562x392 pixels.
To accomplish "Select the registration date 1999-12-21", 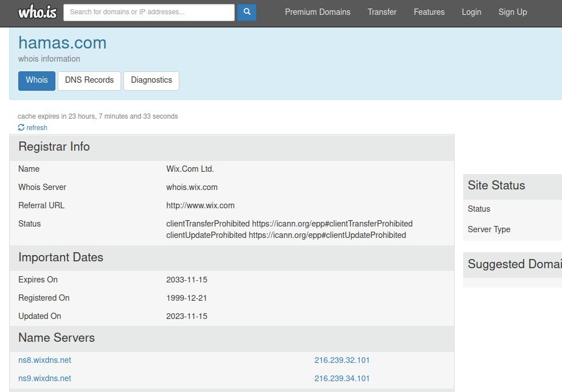I will [x=186, y=298].
